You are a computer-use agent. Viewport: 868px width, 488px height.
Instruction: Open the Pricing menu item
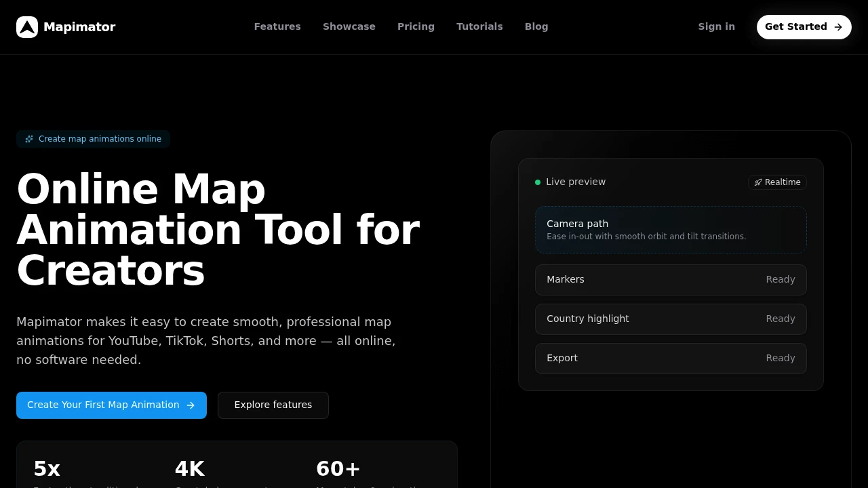pyautogui.click(x=416, y=26)
